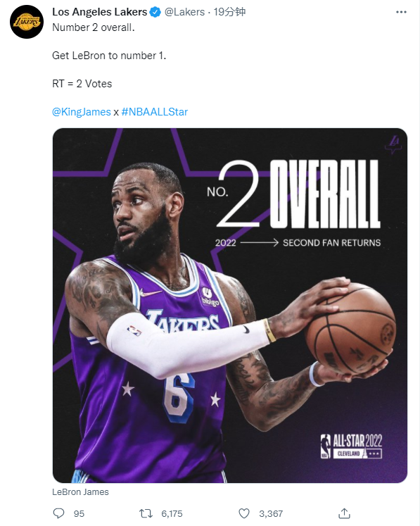Click the blue verified badge
420x526 pixels.
click(155, 12)
